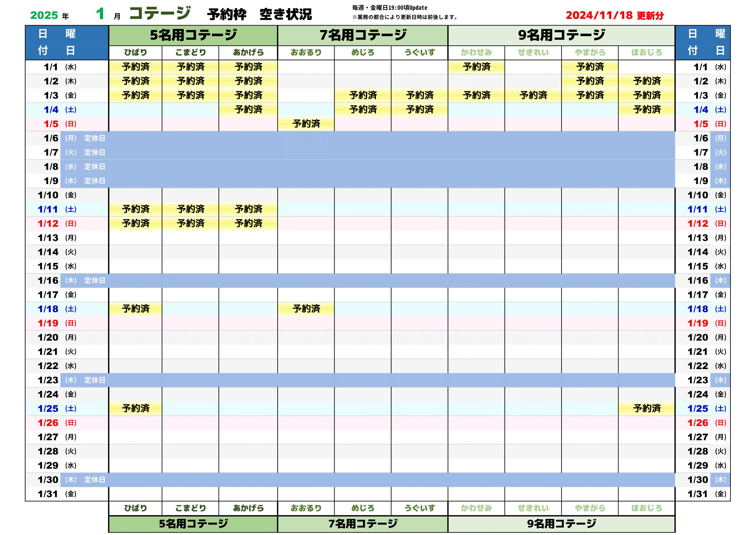Click the bottom "5名用コテージ" footer label

pyautogui.click(x=193, y=524)
